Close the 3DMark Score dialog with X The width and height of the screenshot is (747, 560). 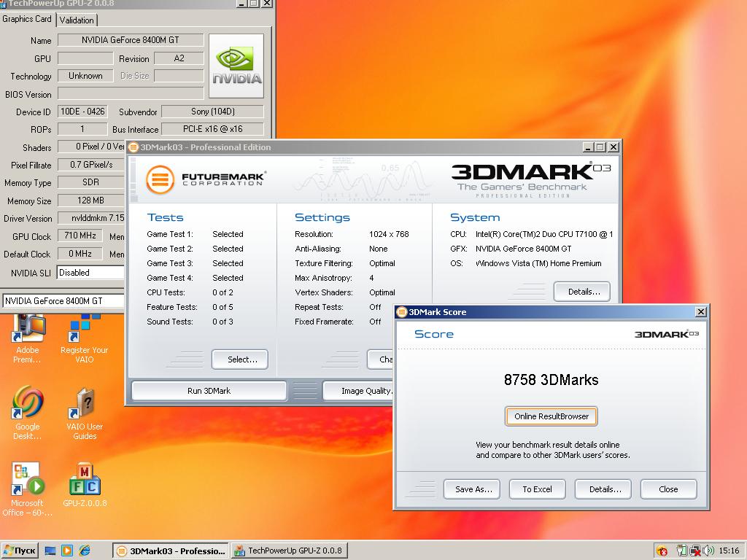pos(701,312)
